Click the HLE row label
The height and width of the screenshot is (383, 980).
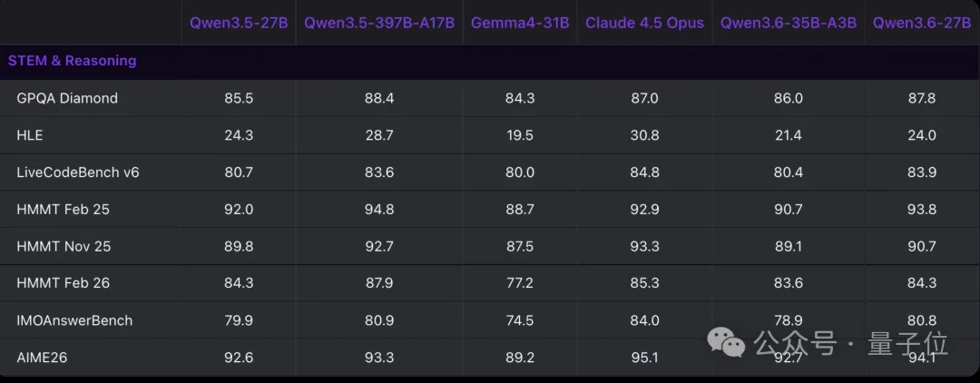click(x=30, y=135)
